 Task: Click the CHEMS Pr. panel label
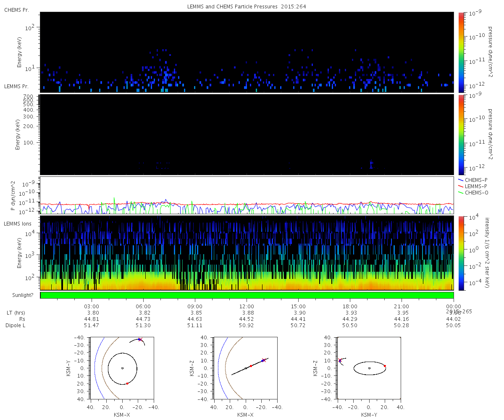coord(16,10)
